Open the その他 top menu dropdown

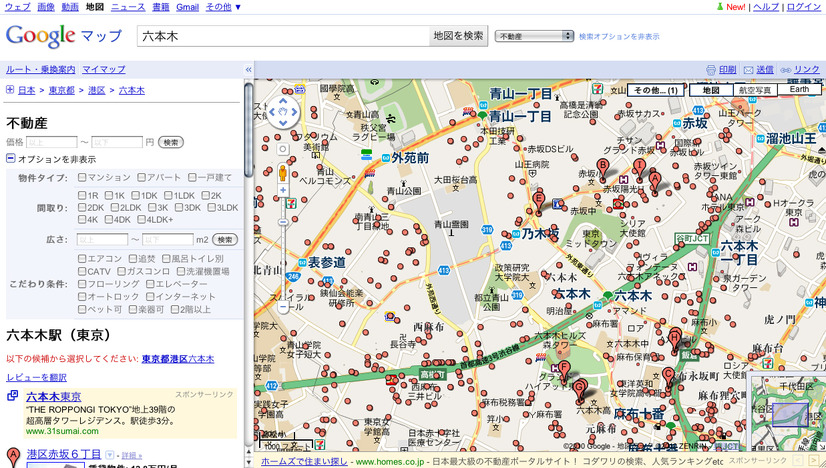coord(223,7)
